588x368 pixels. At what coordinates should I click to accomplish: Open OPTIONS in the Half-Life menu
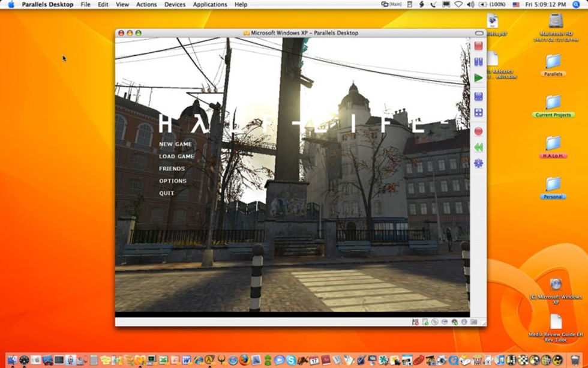173,181
